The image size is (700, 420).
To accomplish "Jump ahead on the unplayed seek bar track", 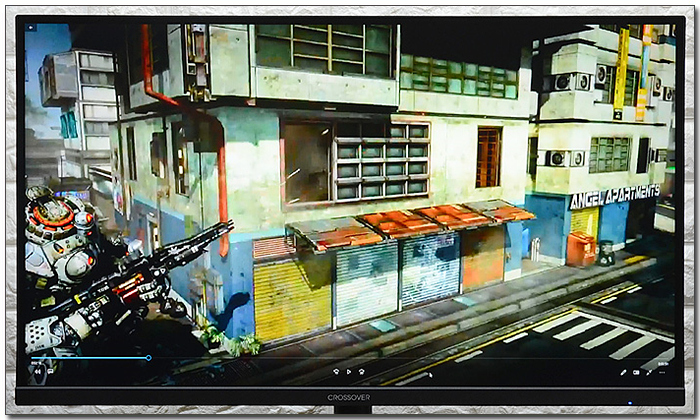I will pos(400,357).
